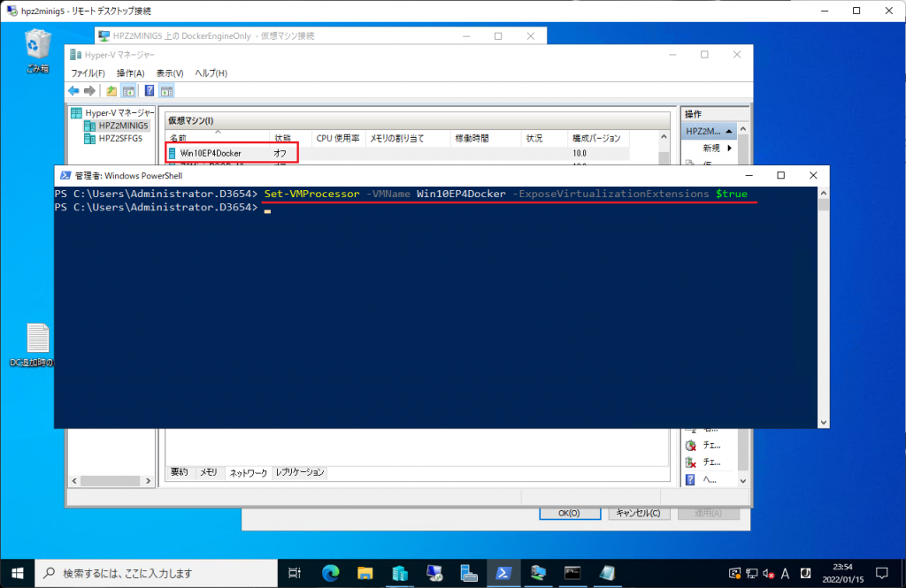Open the notepad-like taskbar icon

[607, 573]
